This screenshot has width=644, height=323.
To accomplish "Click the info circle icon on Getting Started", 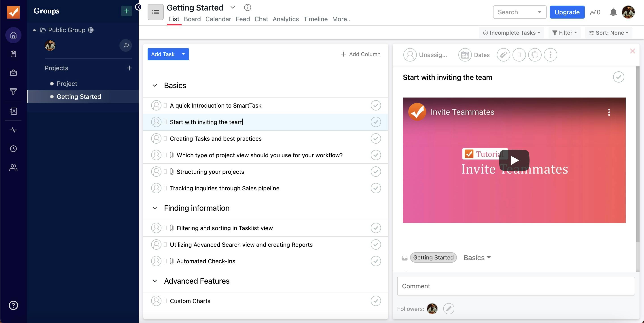I will click(x=247, y=8).
